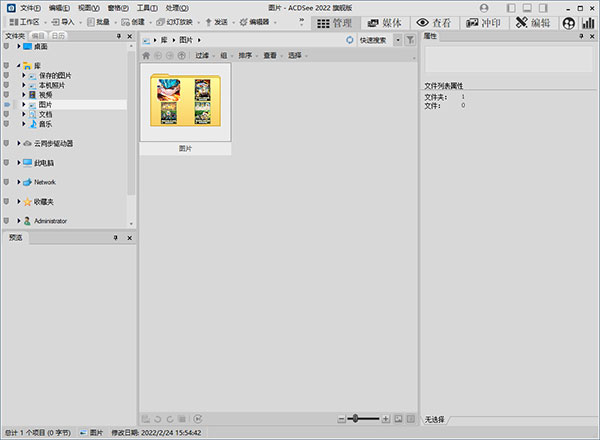The height and width of the screenshot is (440, 600).
Task: Toggle the bottom pane layout icon
Action: point(527,8)
